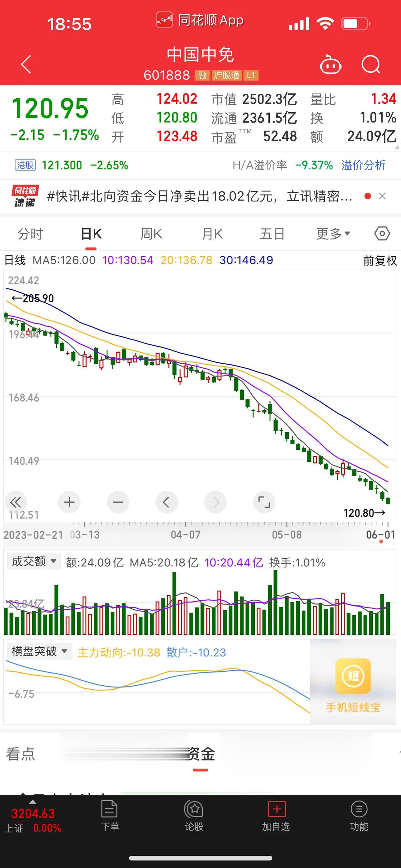The width and height of the screenshot is (401, 868).
Task: Switch to 月K tab
Action: pos(212,234)
